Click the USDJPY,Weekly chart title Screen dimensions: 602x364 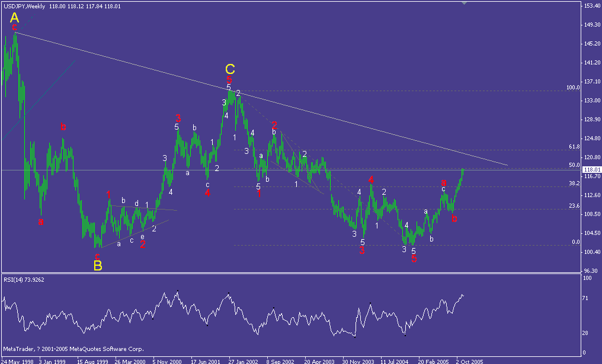[x=24, y=7]
